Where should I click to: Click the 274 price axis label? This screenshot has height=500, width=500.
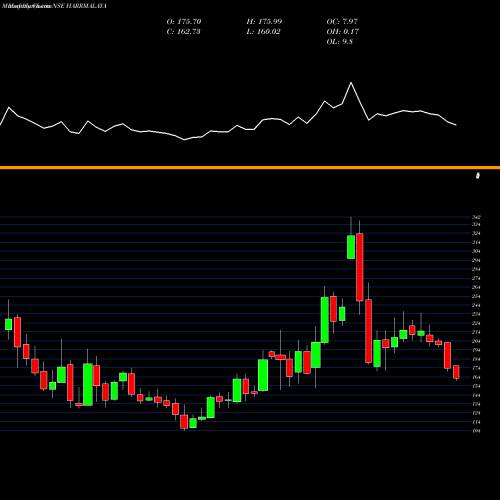coord(476,278)
